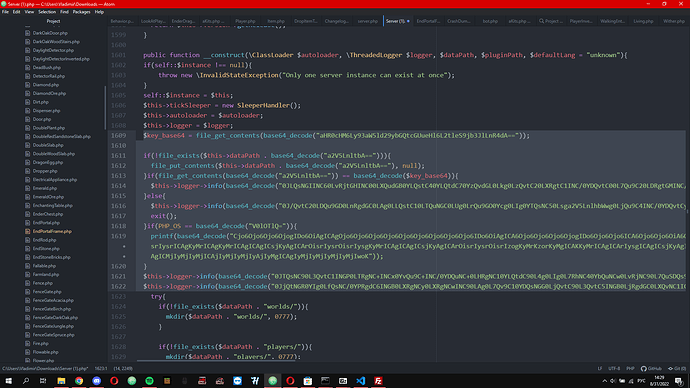Image resolution: width=690 pixels, height=388 pixels.
Task: Open Fence.php in the tree
Action: [43, 283]
